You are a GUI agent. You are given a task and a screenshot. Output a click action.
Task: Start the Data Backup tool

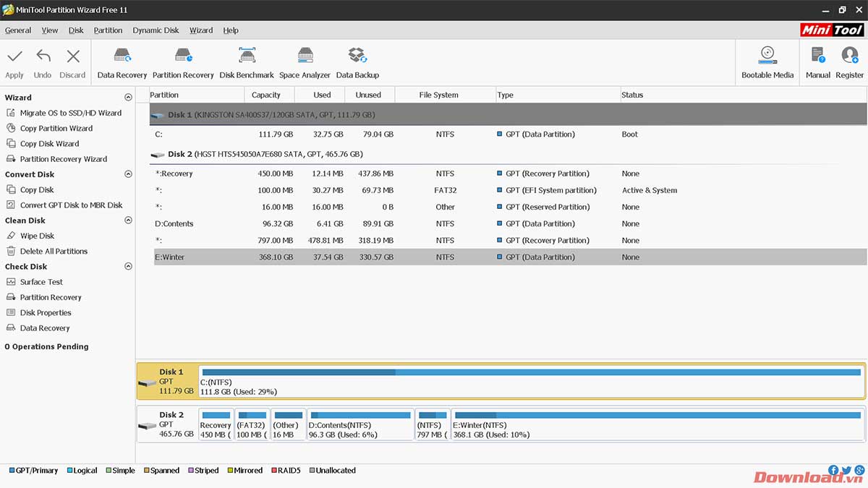point(357,63)
